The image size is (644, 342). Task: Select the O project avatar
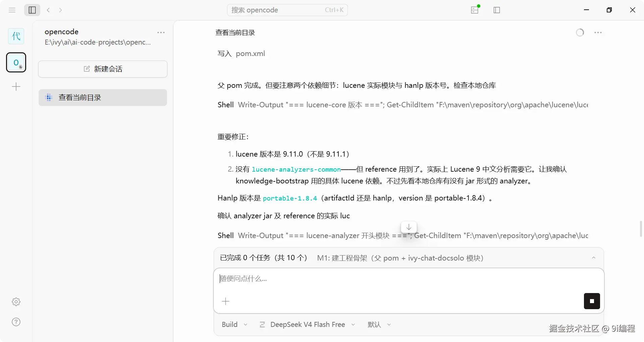coord(16,62)
